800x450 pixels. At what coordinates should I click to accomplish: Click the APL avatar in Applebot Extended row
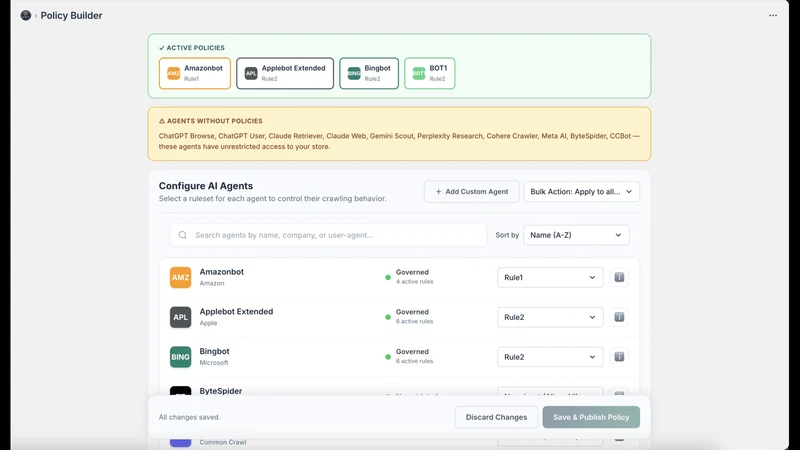pos(181,317)
